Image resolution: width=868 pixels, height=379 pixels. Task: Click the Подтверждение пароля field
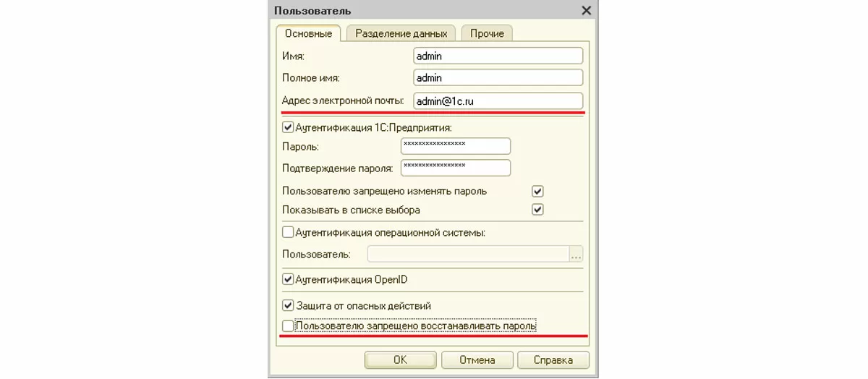click(x=455, y=168)
